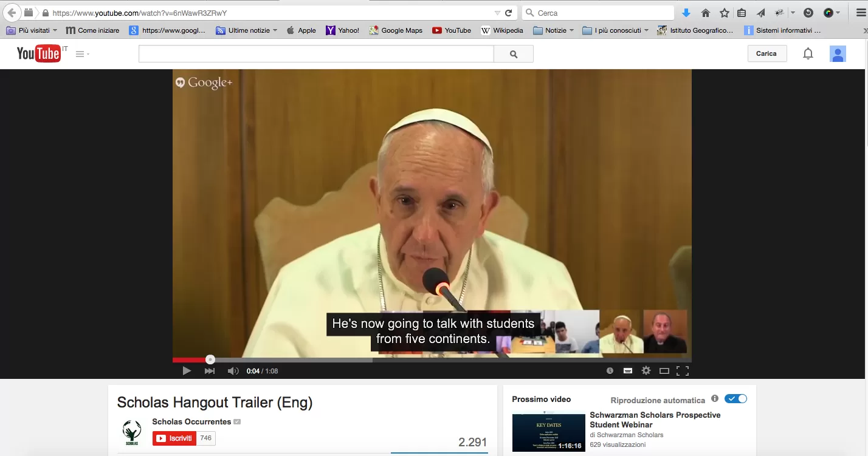Viewport: 868px width, 456px height.
Task: Open the downloads arrow icon
Action: tap(686, 13)
